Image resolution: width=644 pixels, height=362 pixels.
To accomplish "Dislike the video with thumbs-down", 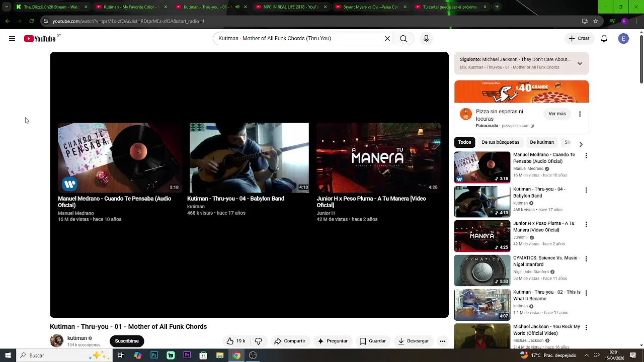I will point(258,341).
